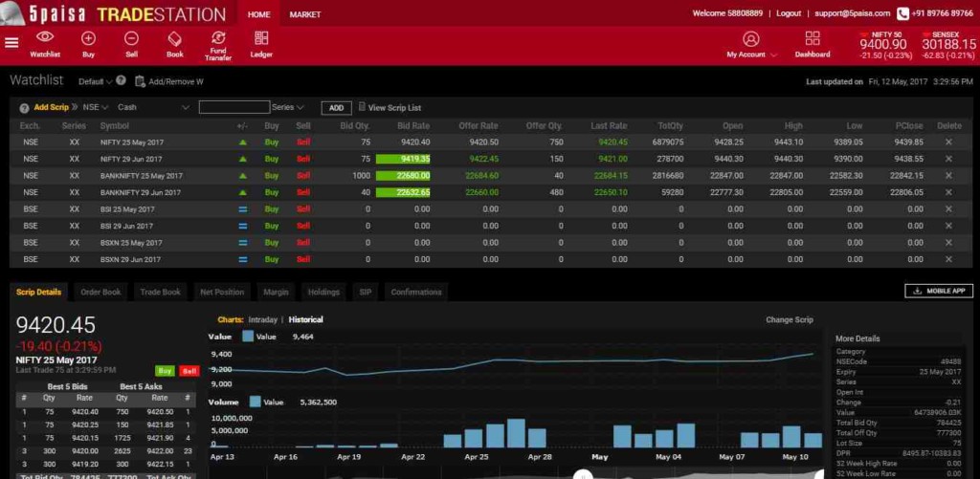Delete the BANKNIFTY 25 May 2017 row
The height and width of the screenshot is (479, 980).
(948, 176)
